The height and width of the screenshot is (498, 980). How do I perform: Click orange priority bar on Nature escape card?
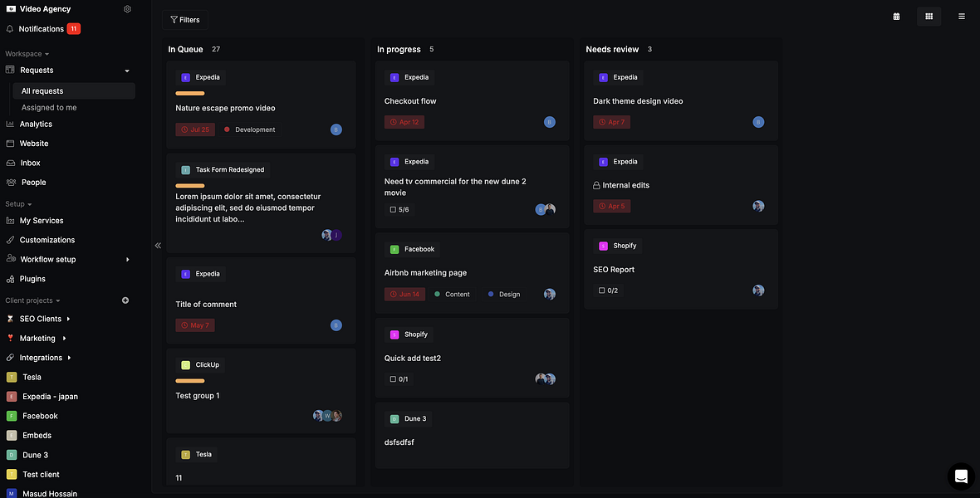point(190,94)
